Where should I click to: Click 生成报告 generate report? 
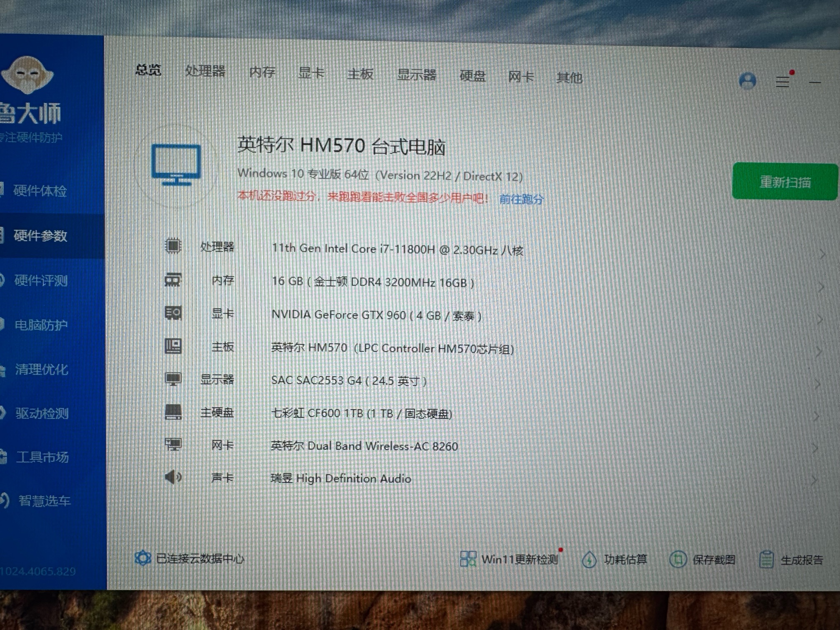pos(802,560)
